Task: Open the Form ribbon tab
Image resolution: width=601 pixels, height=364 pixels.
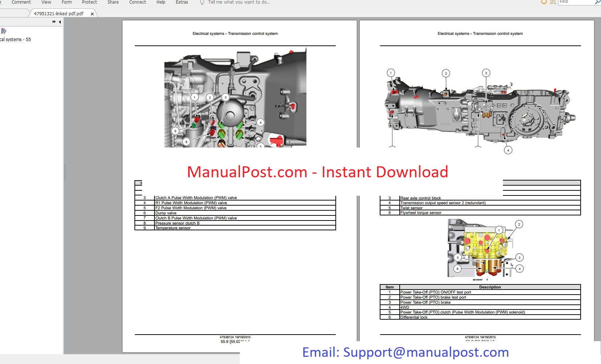Action: (66, 2)
